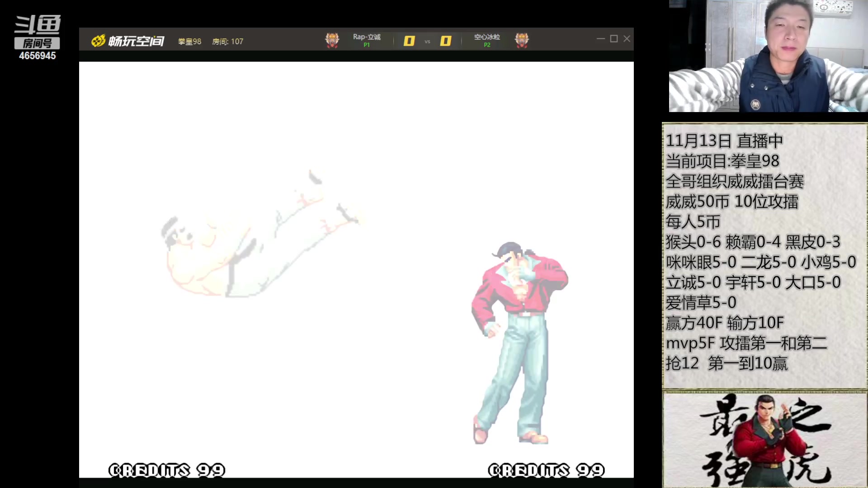Click the vs label between scores
868x488 pixels.
pos(427,42)
